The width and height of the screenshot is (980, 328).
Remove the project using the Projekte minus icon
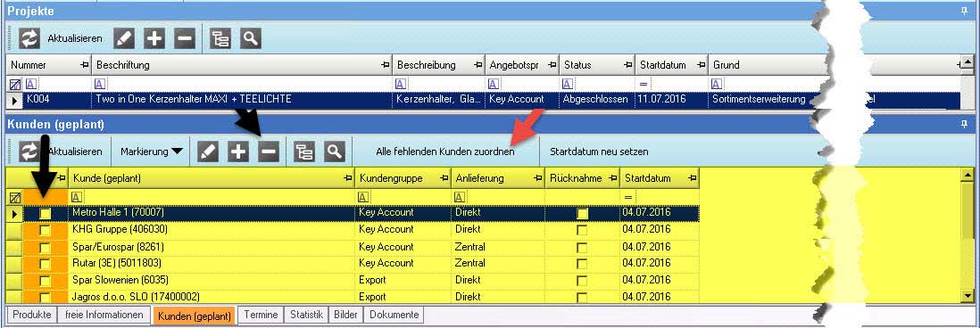(x=185, y=38)
